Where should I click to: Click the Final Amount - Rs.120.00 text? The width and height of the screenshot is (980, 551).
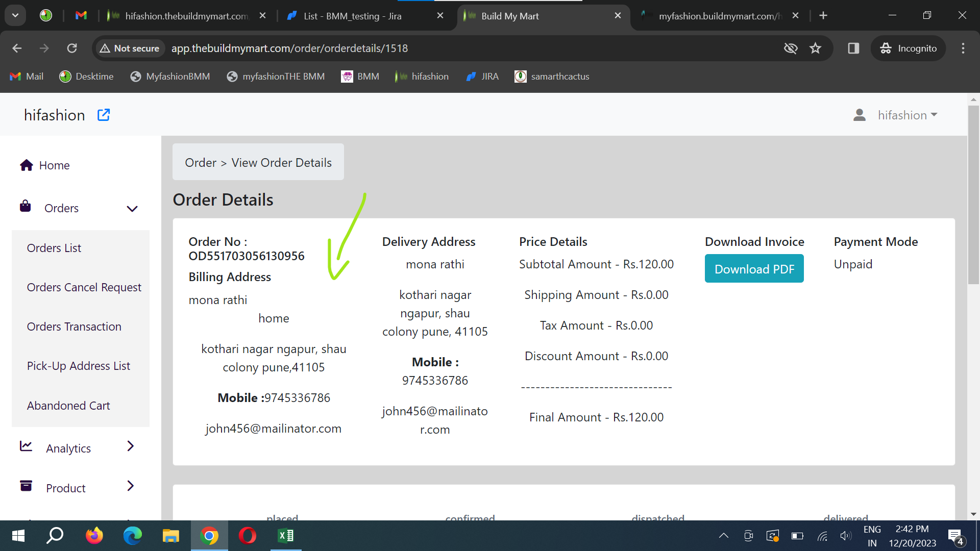click(596, 417)
